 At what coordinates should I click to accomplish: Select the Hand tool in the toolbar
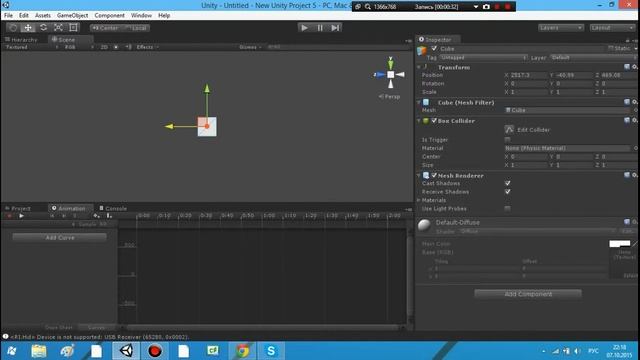[x=13, y=28]
